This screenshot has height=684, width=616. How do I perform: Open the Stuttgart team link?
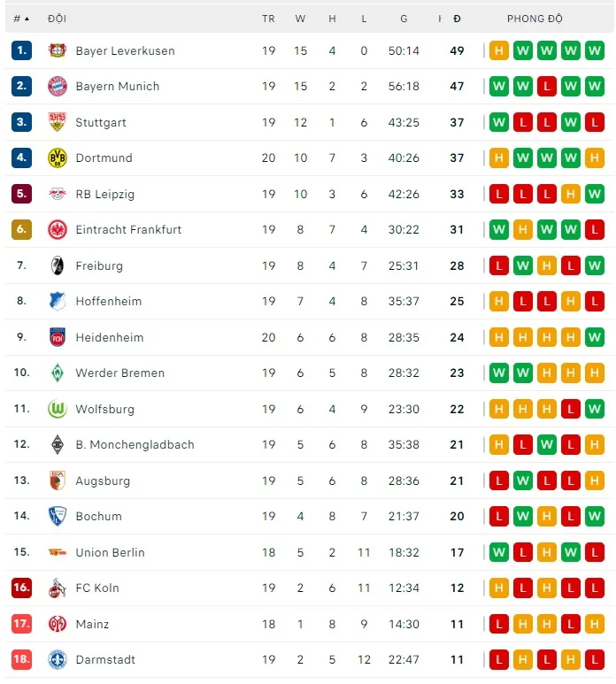click(x=101, y=122)
